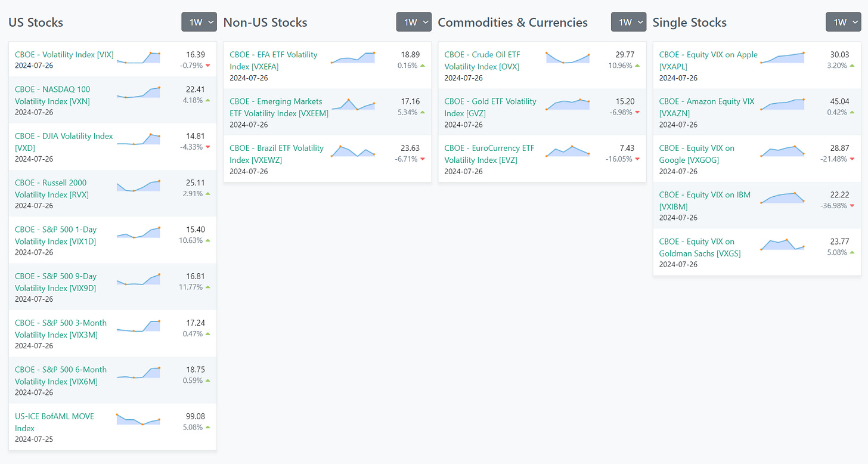Click the GVZ gold sparkline chart
This screenshot has height=464, width=868.
568,104
